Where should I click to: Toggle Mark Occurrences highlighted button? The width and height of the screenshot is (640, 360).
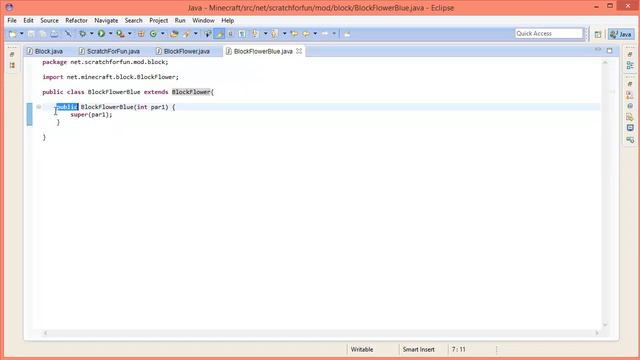[220, 34]
